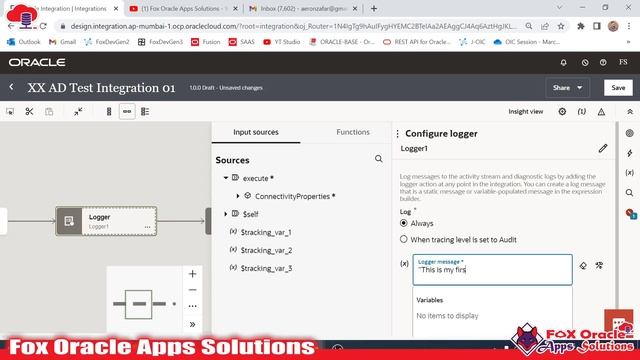Collapse the execute source node

click(226, 178)
